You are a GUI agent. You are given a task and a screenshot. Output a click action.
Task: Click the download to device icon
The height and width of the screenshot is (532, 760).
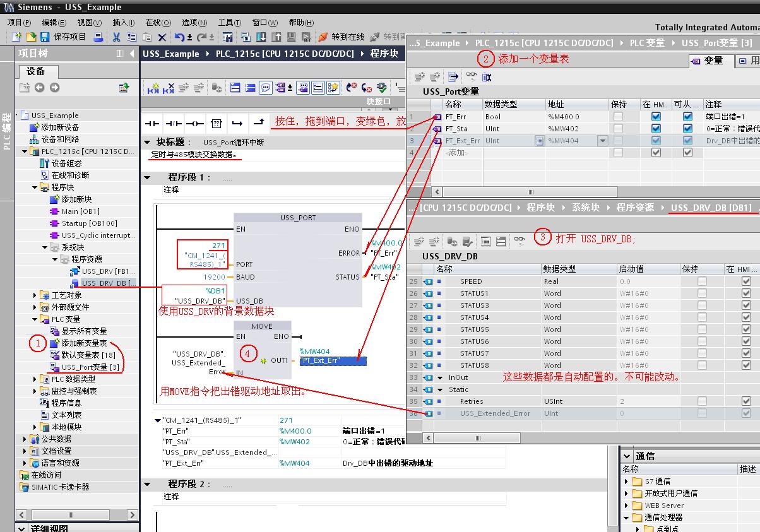point(261,37)
